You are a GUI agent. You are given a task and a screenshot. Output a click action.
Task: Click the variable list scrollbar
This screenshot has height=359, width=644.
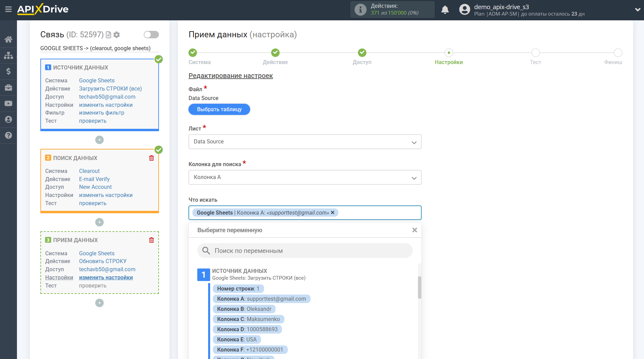coord(420,287)
